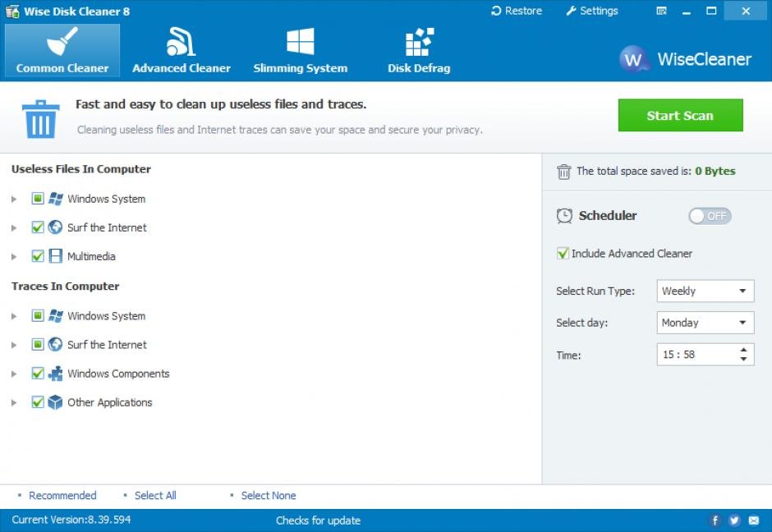Click the green Start Scan button
Image resolution: width=772 pixels, height=532 pixels.
coord(680,115)
